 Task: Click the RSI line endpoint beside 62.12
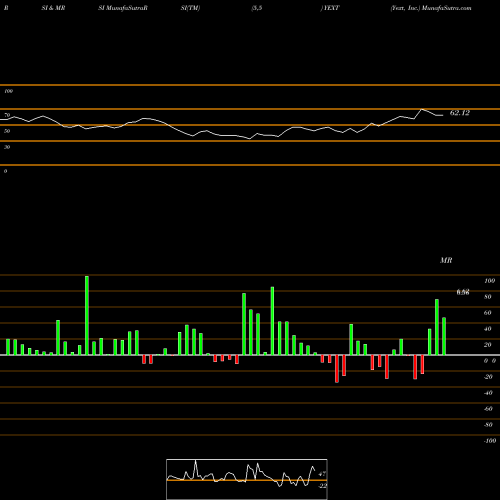click(x=442, y=115)
